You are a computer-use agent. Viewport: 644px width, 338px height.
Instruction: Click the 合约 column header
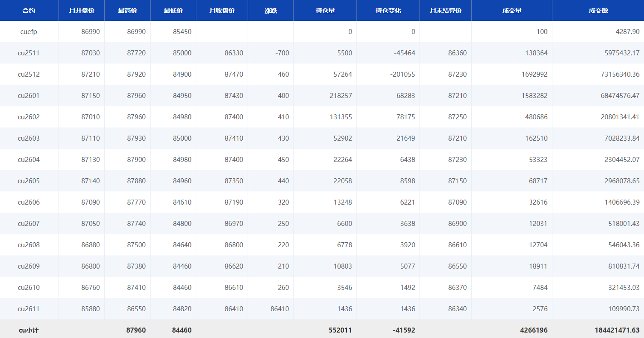tap(29, 10)
